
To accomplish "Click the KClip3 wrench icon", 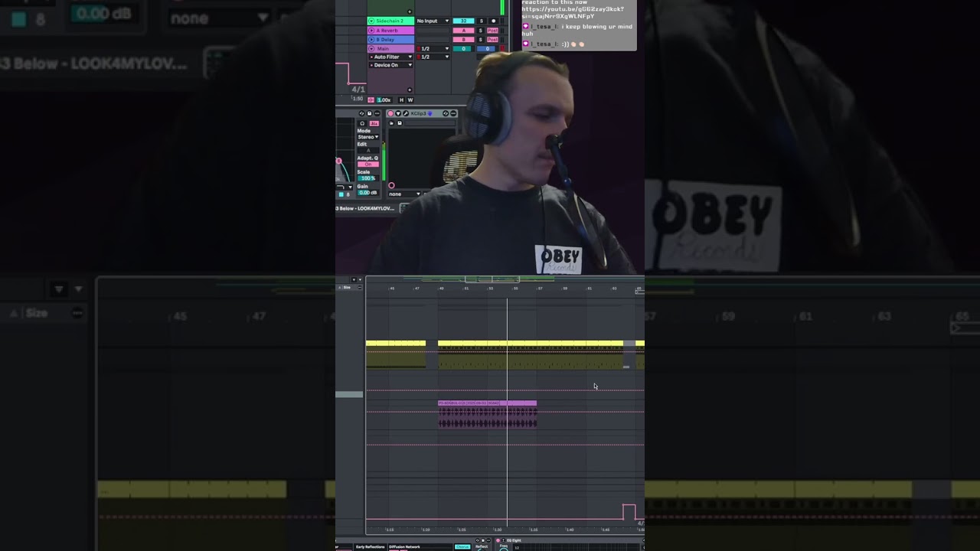I will pos(406,113).
